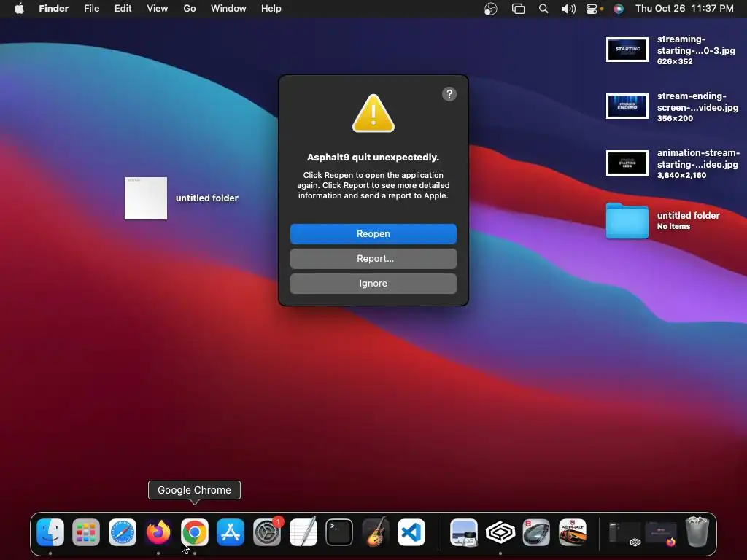This screenshot has height=560, width=747.
Task: Click the circular status icon left of the window icon
Action: [x=491, y=9]
